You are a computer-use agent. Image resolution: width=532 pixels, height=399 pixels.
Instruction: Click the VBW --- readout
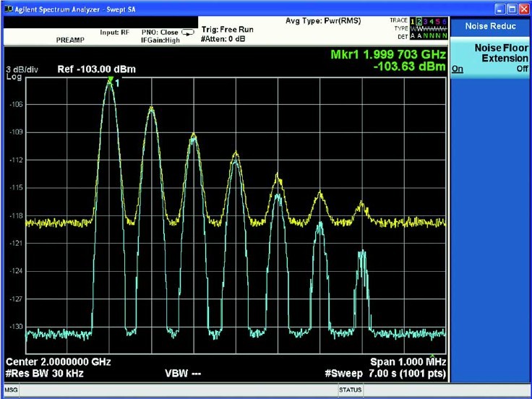coord(183,374)
